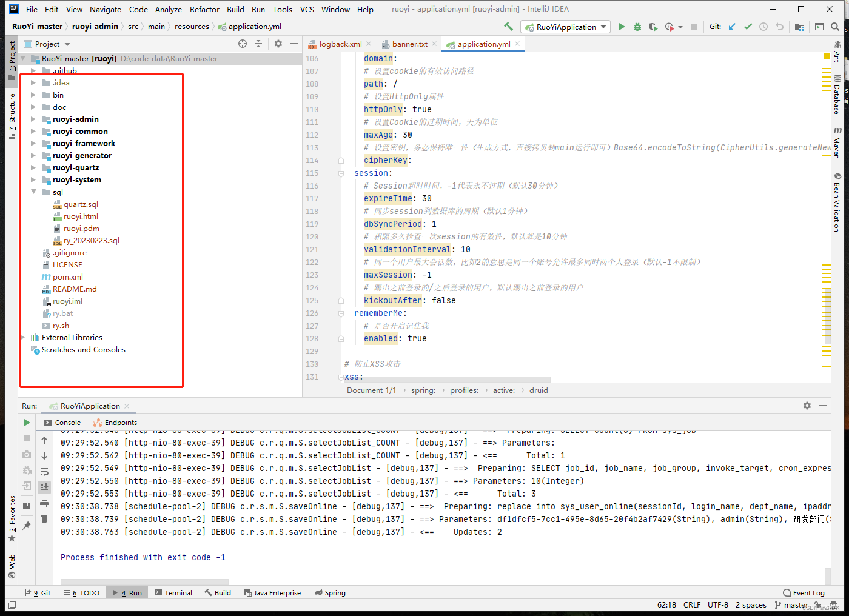The height and width of the screenshot is (616, 849).
Task: Click the Git update project arrow
Action: (x=732, y=27)
